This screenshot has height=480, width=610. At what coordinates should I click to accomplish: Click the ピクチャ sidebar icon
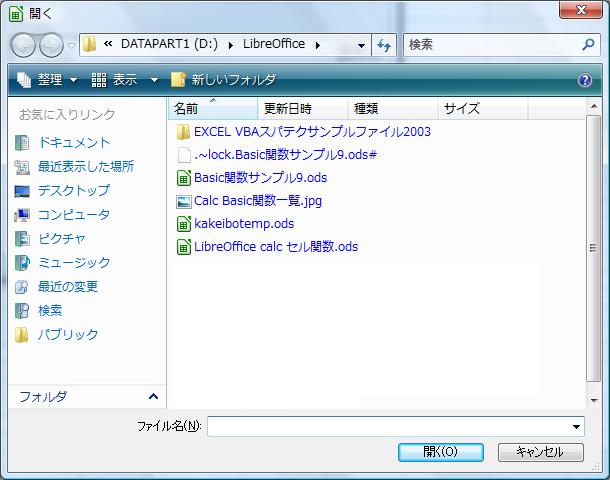pos(22,239)
